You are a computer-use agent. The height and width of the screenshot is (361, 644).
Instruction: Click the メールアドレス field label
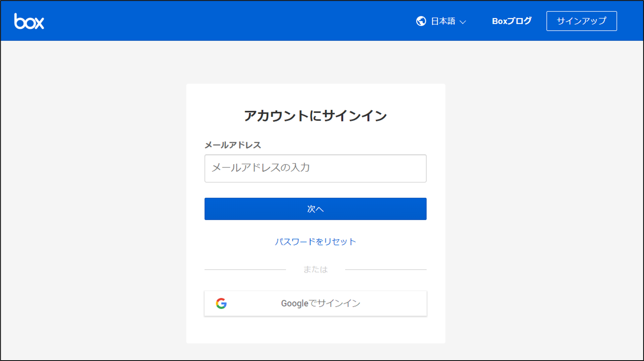[232, 145]
